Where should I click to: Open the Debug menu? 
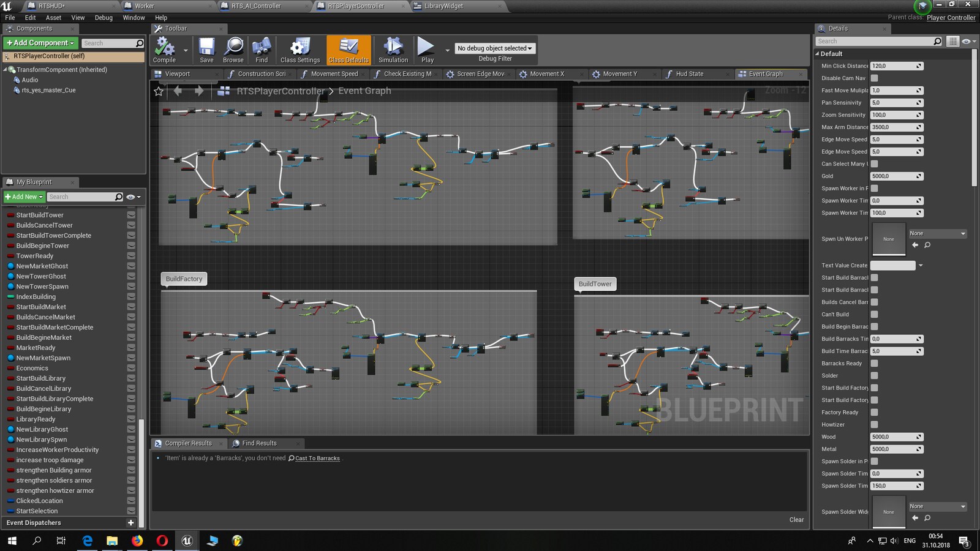point(103,18)
